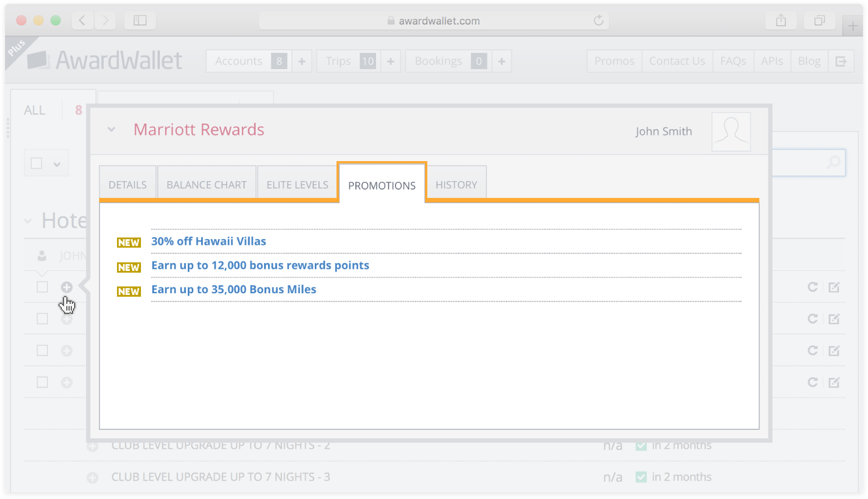The image size is (868, 499).
Task: Expand the third account row plus icon
Action: [x=67, y=351]
